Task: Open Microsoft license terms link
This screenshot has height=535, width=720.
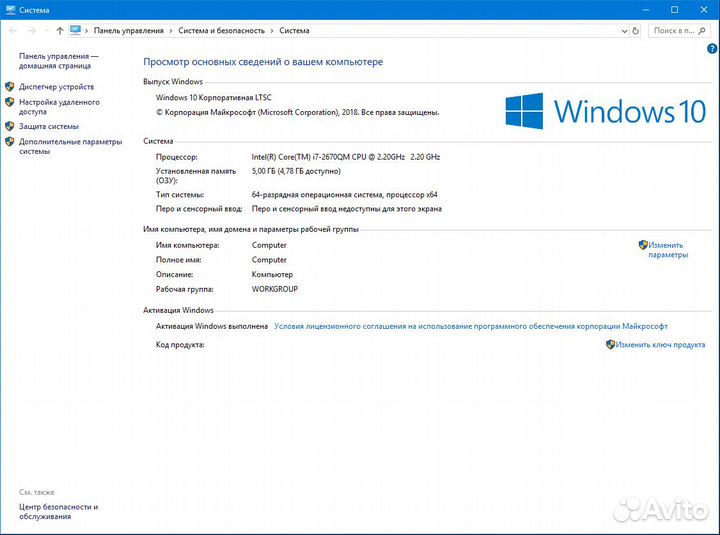Action: tap(471, 326)
